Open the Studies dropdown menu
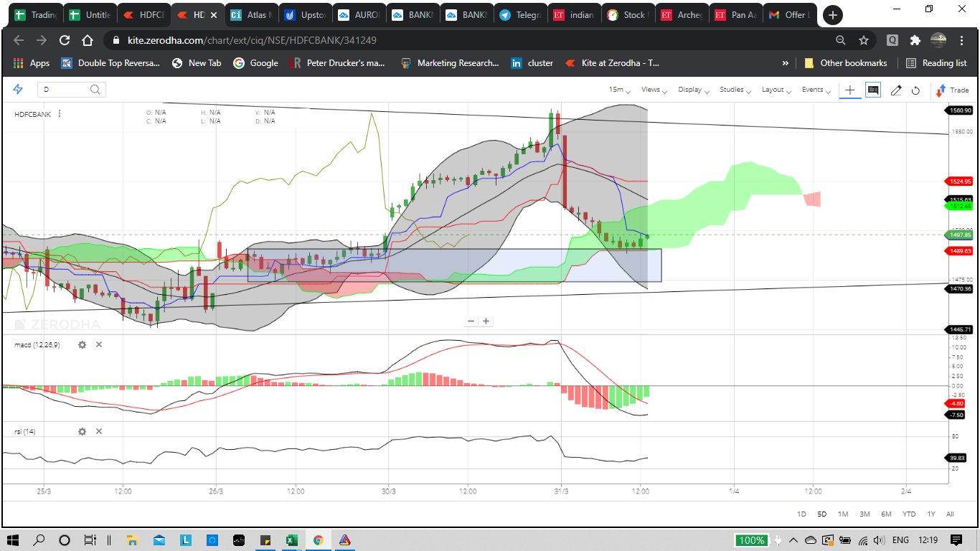Screen dimensions: 980x551 pos(735,90)
